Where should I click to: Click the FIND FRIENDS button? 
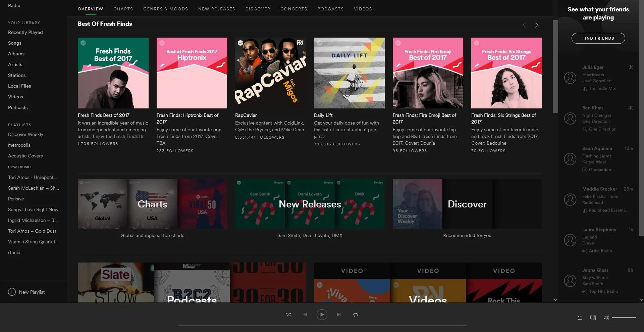[x=598, y=38]
